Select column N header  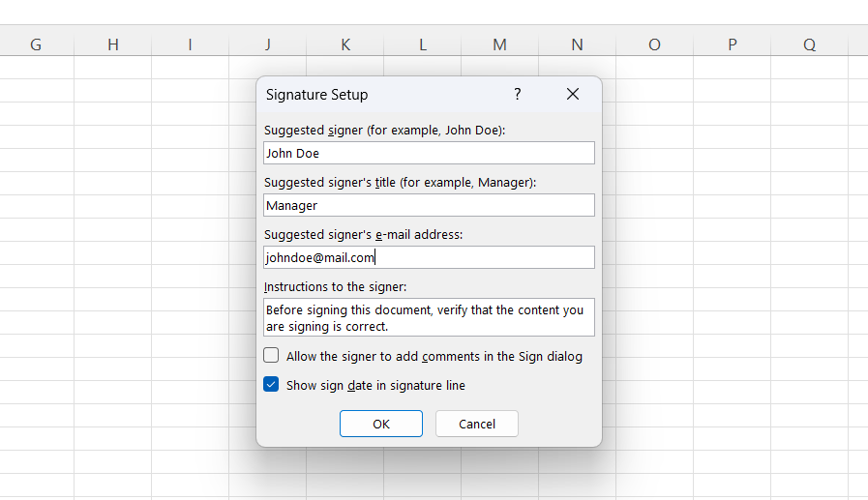[x=577, y=44]
